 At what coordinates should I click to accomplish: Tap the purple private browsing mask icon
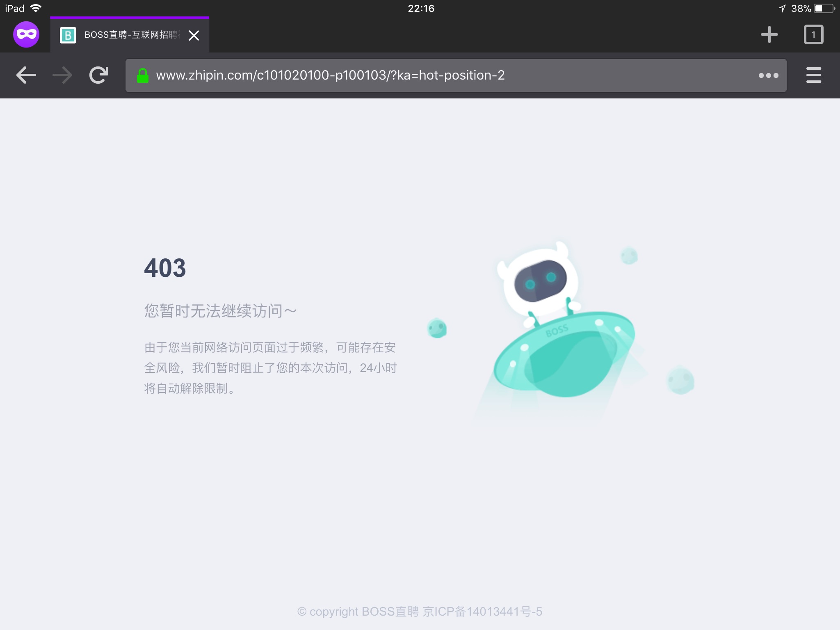click(26, 34)
